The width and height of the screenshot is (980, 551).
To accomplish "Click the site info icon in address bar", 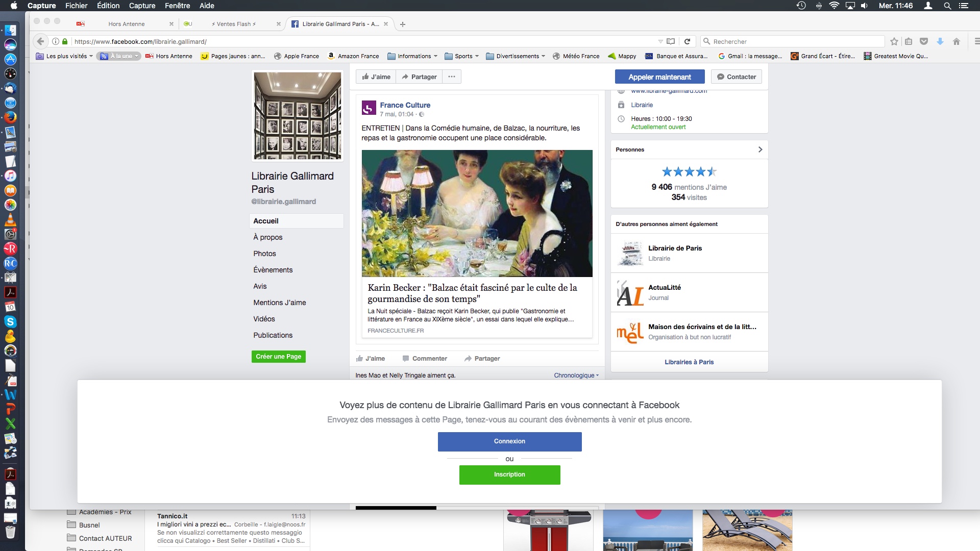I will pyautogui.click(x=56, y=41).
